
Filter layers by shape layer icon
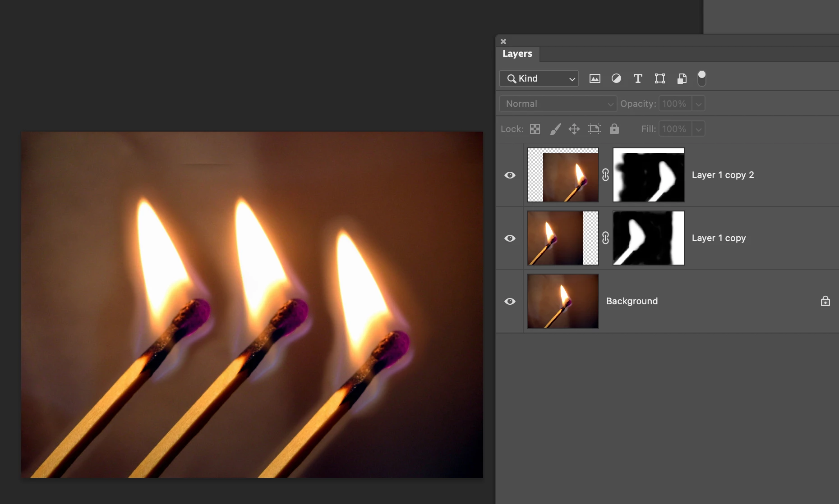click(659, 78)
